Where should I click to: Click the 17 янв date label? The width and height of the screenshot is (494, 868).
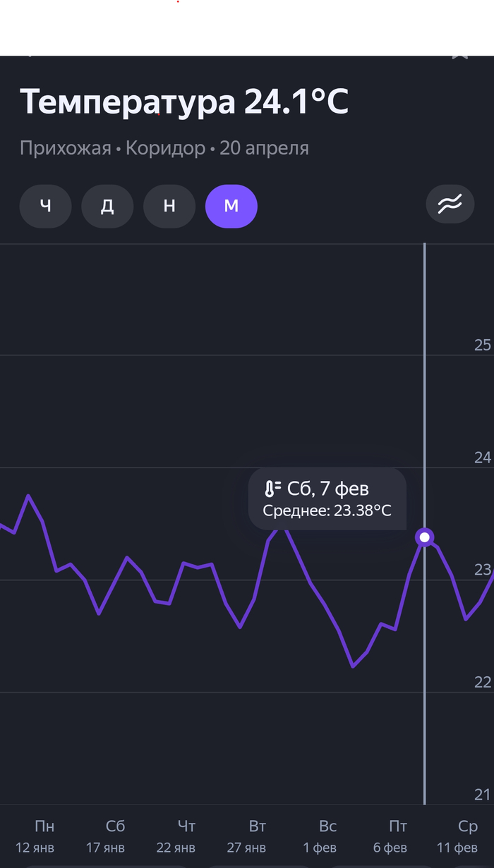pos(105,848)
